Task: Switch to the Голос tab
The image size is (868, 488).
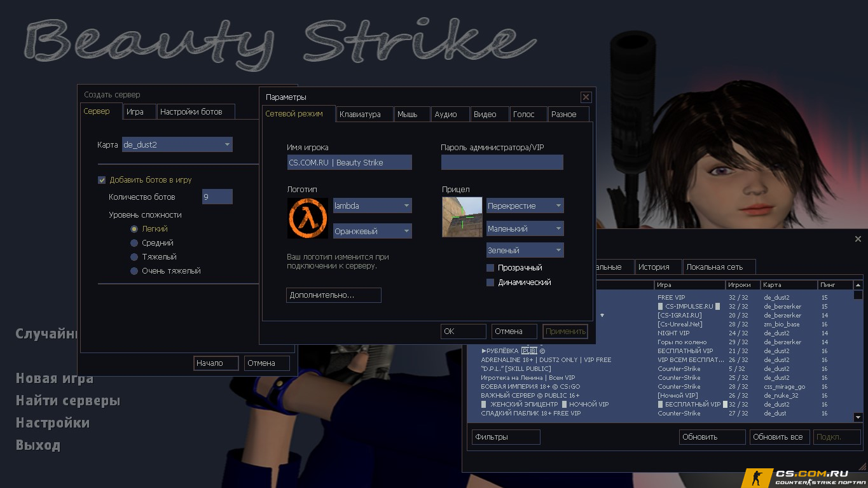Action: pos(528,115)
